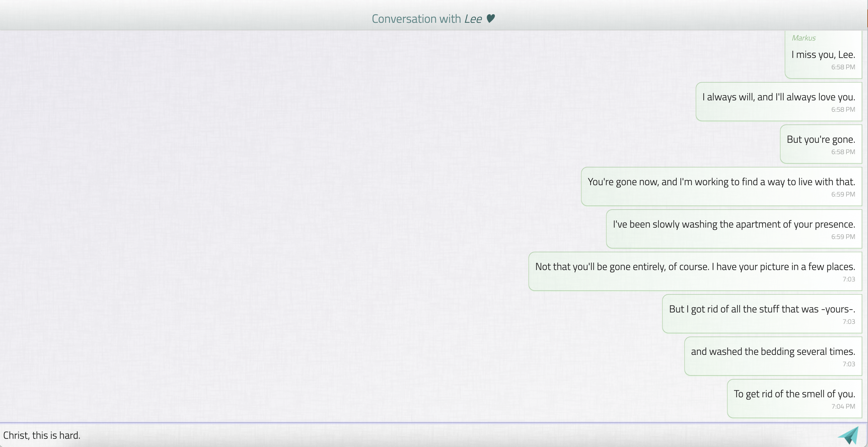Click the paper plane send icon

coord(848,435)
